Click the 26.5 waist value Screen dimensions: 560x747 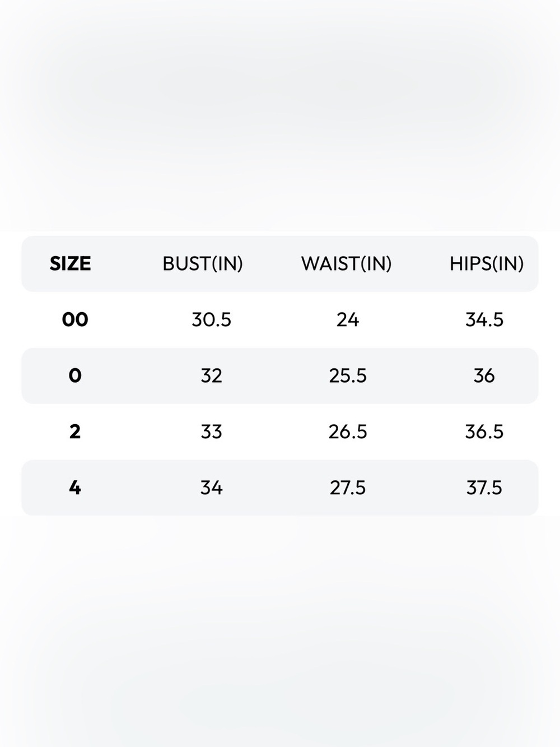click(348, 432)
